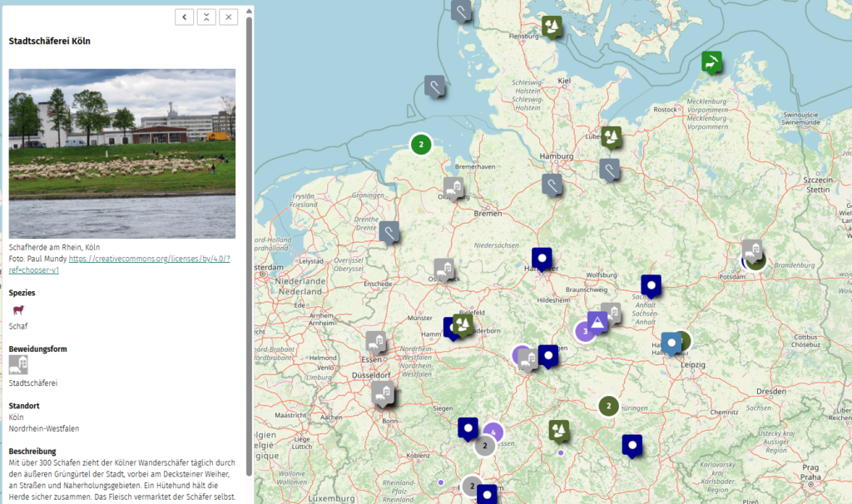Expand the green cluster of 2 near Bremerhaven
The height and width of the screenshot is (504, 852).
(x=422, y=144)
